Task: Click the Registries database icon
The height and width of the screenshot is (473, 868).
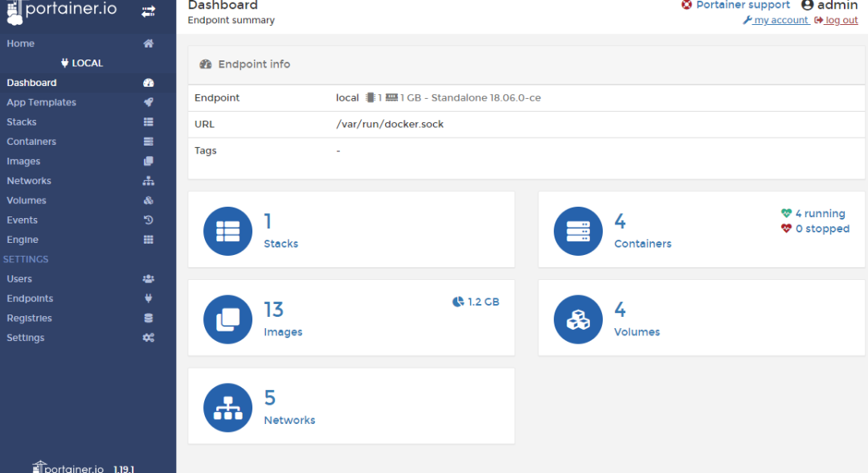Action: point(149,318)
